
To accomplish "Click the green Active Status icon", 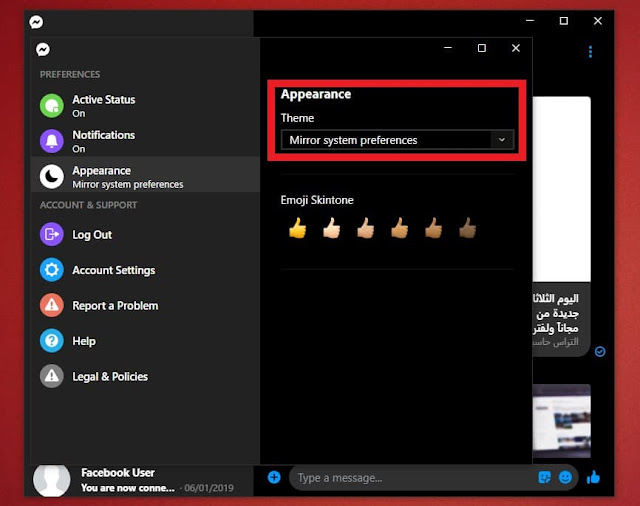I will click(x=52, y=106).
